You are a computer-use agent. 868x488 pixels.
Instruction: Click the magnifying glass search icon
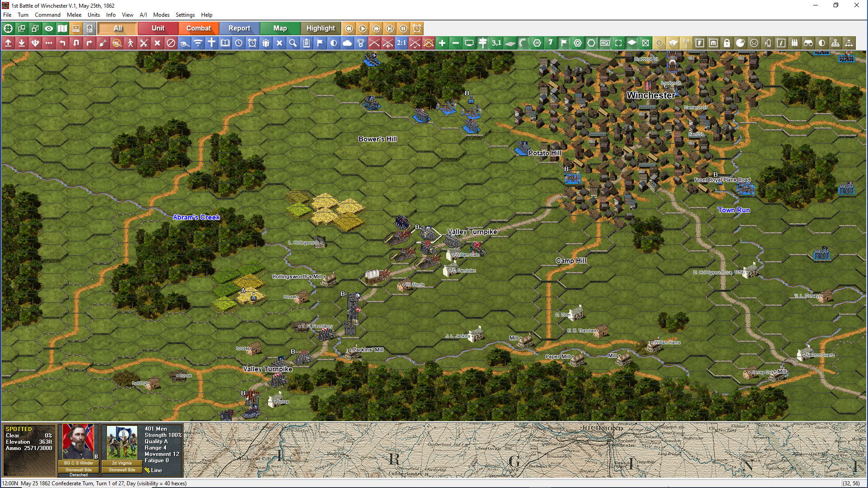point(293,43)
